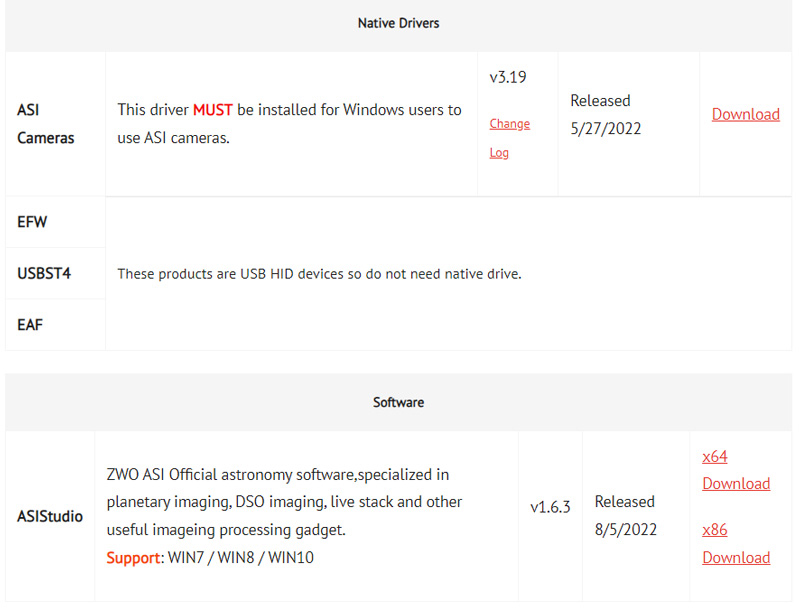
Task: Open the Change Log link for v3.19
Action: (509, 138)
